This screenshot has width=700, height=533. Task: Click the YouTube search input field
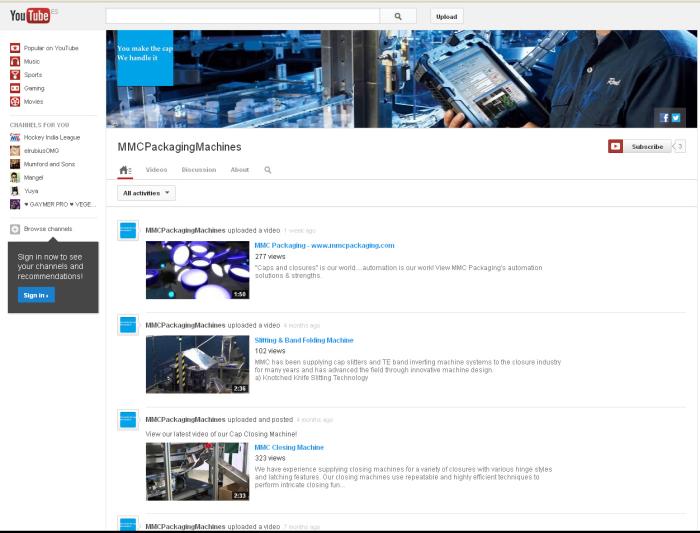pos(243,17)
